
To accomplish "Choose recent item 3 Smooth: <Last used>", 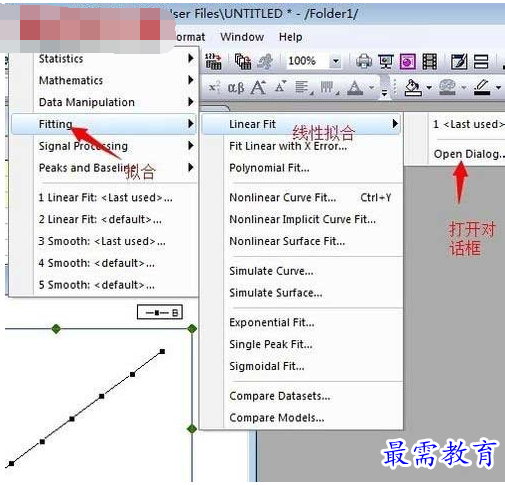I will point(105,241).
